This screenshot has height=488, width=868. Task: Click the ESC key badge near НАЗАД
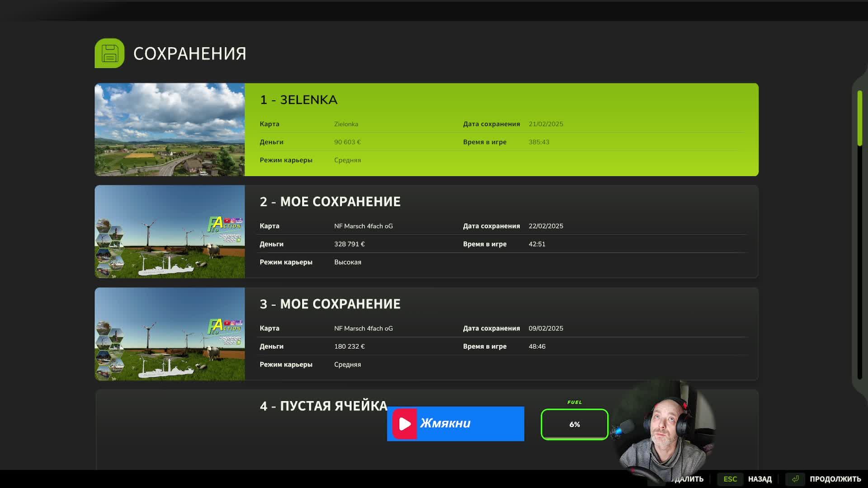(x=731, y=479)
